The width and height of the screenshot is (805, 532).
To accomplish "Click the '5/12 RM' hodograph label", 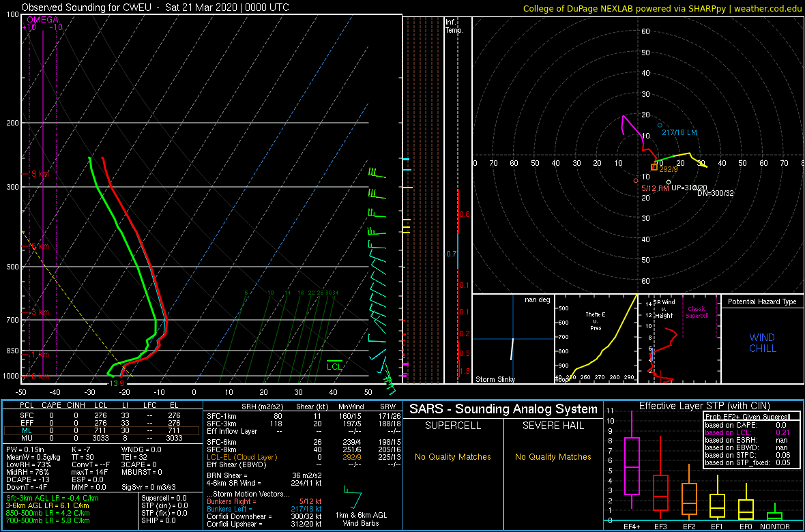I will pos(656,188).
